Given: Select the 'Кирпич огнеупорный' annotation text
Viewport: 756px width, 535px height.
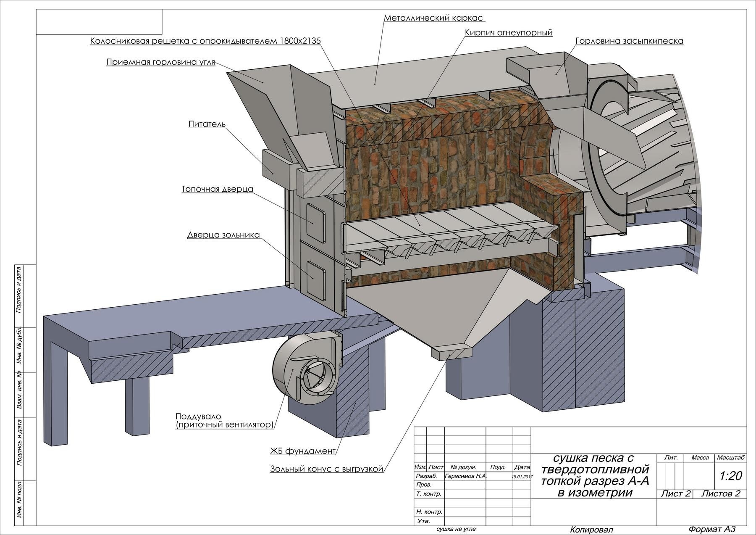Looking at the screenshot, I should [x=509, y=32].
